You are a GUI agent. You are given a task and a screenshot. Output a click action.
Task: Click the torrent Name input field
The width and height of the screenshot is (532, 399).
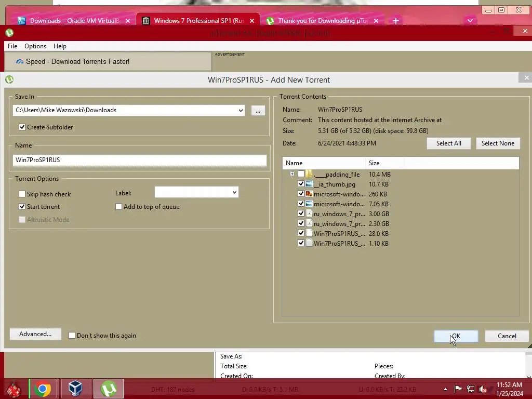click(140, 160)
